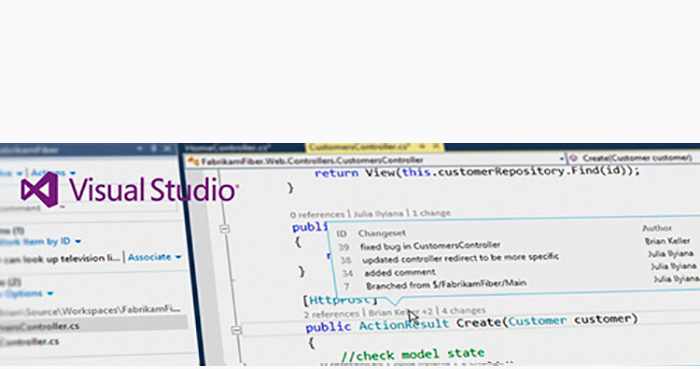This screenshot has width=700, height=369.
Task: Click the auto-hide pin icon in the left panel's title bar
Action: pyautogui.click(x=154, y=148)
